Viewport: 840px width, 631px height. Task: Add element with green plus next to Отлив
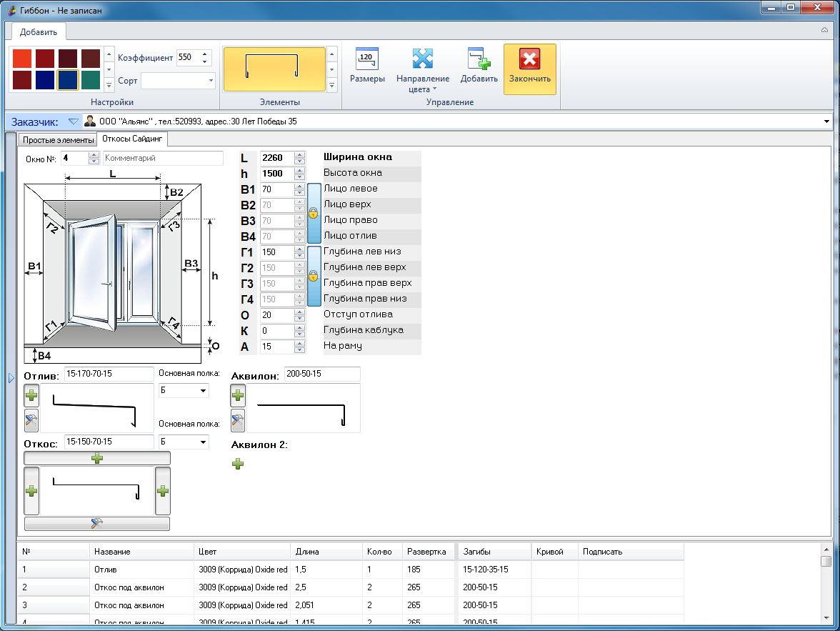(31, 396)
